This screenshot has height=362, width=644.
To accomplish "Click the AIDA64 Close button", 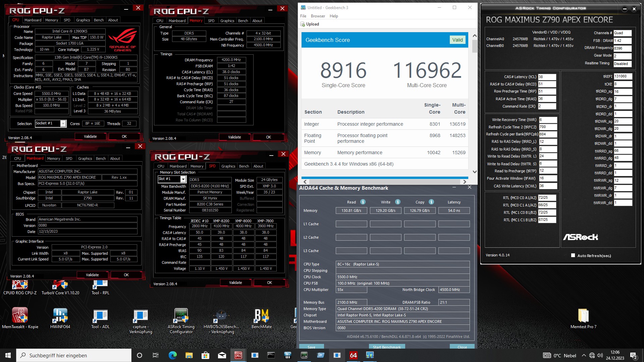I will click(x=462, y=347).
